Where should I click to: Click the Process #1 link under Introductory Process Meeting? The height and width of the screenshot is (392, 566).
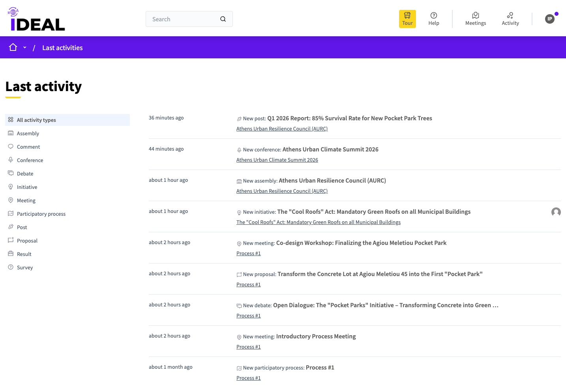tap(248, 347)
